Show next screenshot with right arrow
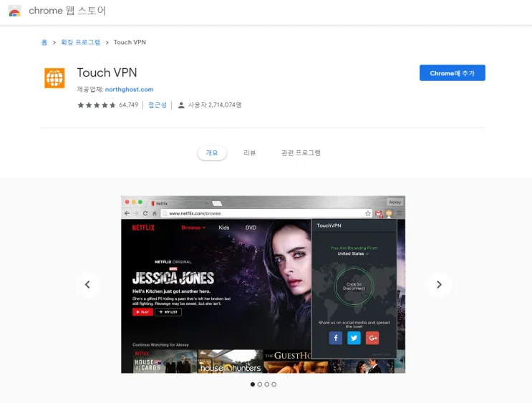The height and width of the screenshot is (403, 532). [x=439, y=284]
